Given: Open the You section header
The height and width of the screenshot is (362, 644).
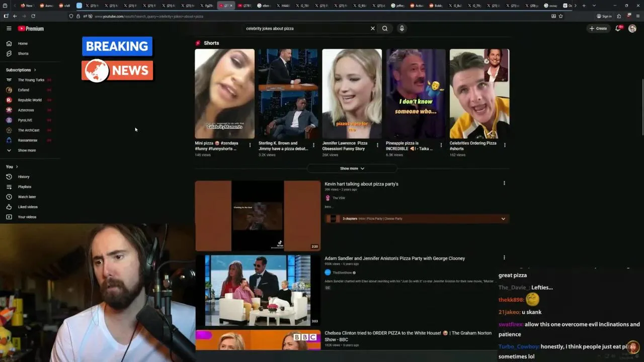Looking at the screenshot, I should (x=12, y=166).
